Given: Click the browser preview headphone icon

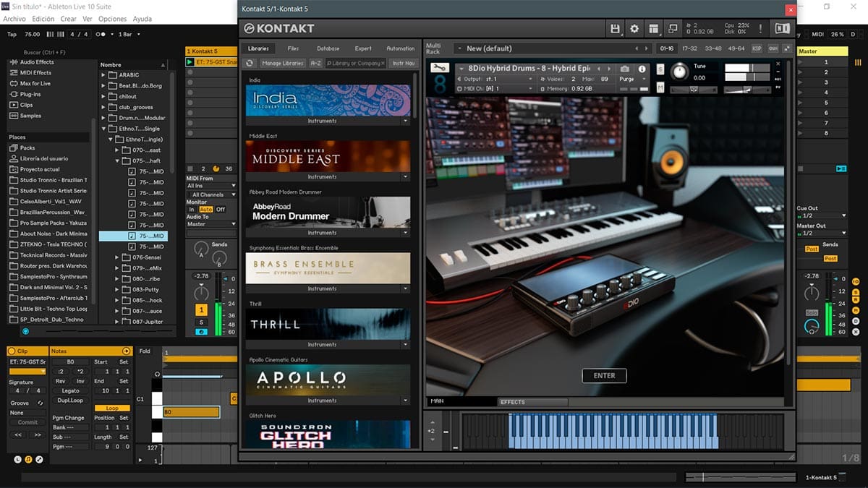Looking at the screenshot, I should [26, 331].
